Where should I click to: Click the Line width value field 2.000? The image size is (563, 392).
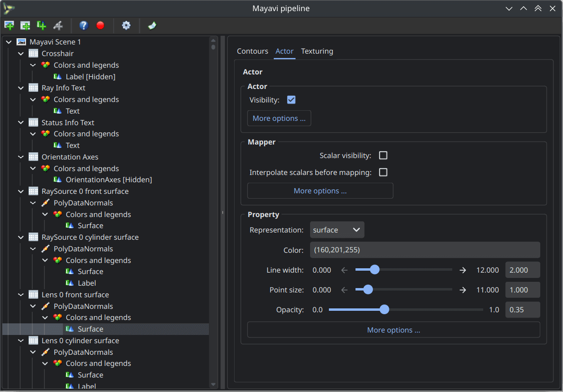522,270
